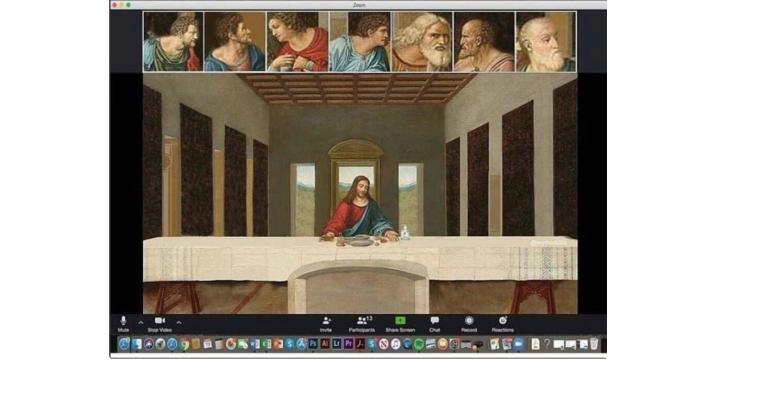Open the App Store from the dock

point(302,345)
